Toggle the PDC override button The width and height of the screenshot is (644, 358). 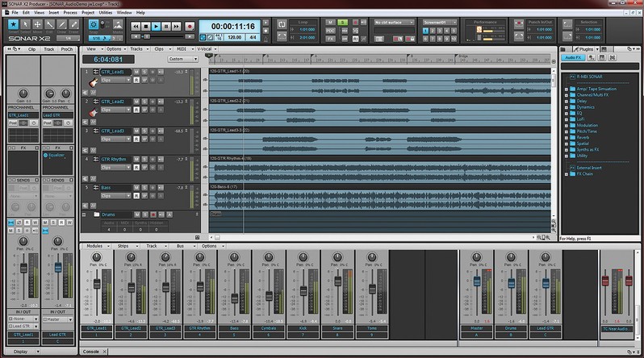point(330,31)
